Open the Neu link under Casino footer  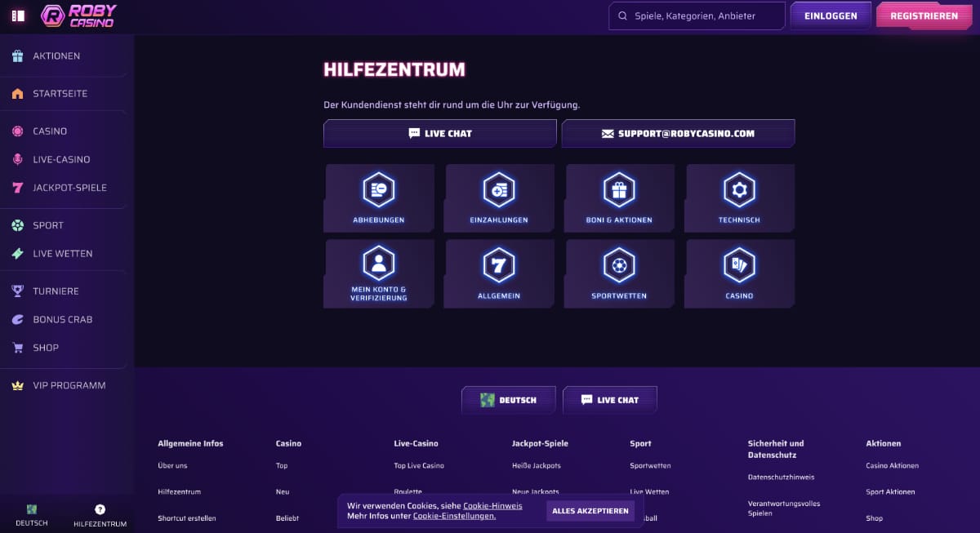(282, 491)
